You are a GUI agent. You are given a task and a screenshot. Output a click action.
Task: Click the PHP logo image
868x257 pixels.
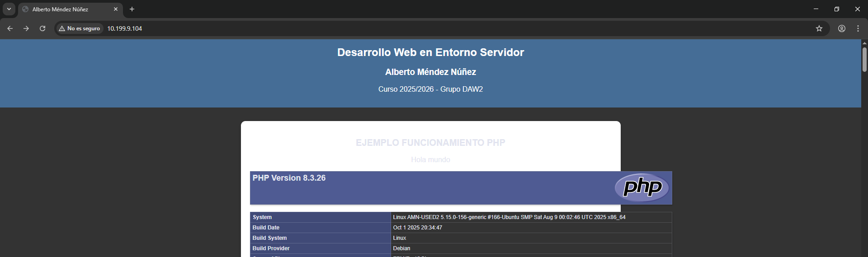[x=642, y=187]
